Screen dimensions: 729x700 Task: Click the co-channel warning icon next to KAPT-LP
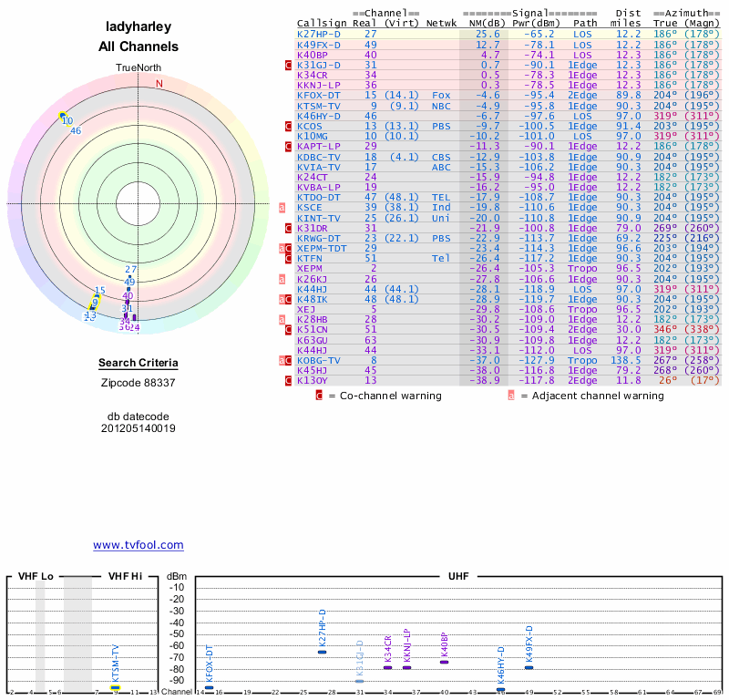pyautogui.click(x=288, y=146)
